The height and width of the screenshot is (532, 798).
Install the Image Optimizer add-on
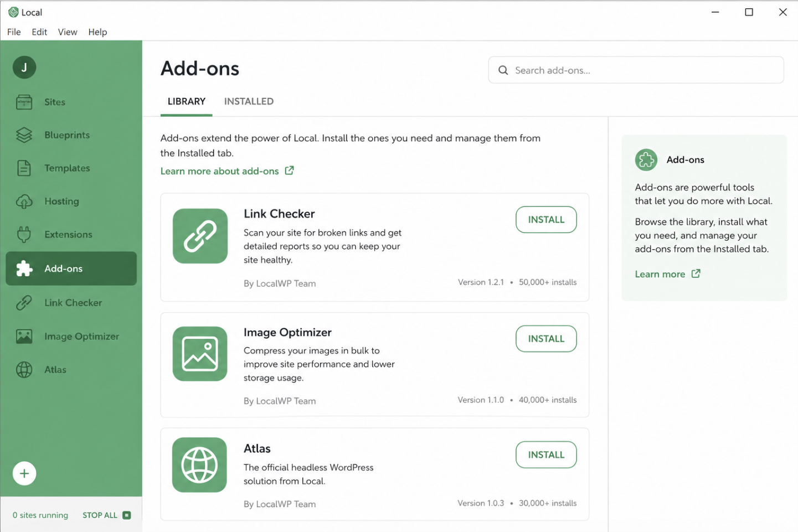click(x=546, y=339)
